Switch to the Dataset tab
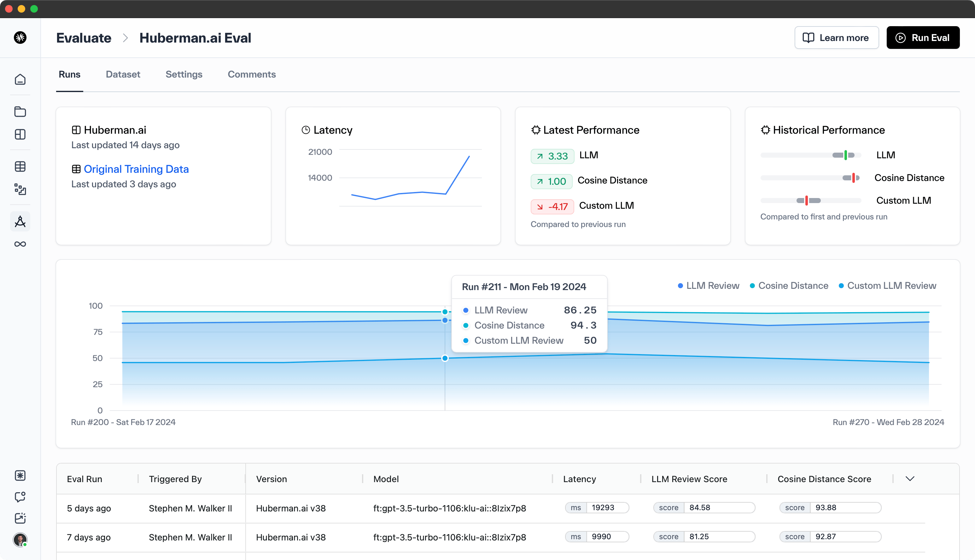Image resolution: width=975 pixels, height=560 pixels. [123, 74]
